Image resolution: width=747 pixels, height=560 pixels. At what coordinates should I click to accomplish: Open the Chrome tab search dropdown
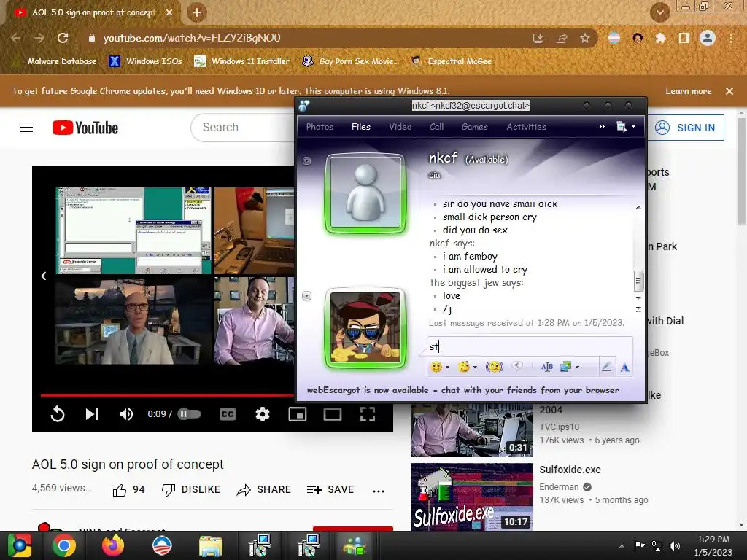click(660, 12)
